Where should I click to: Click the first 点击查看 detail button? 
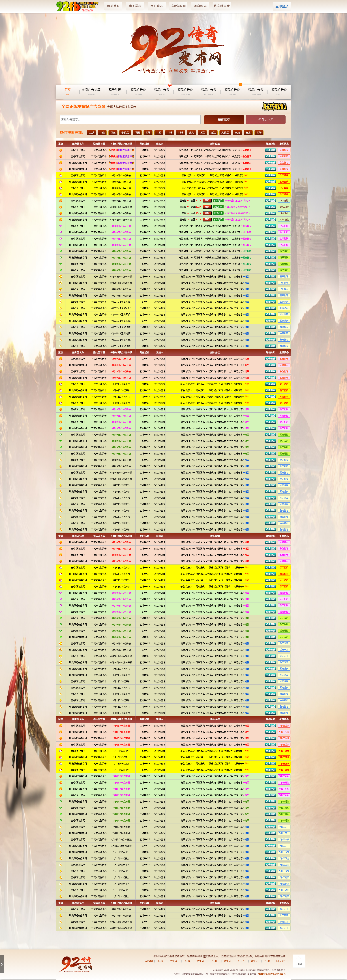tap(271, 150)
